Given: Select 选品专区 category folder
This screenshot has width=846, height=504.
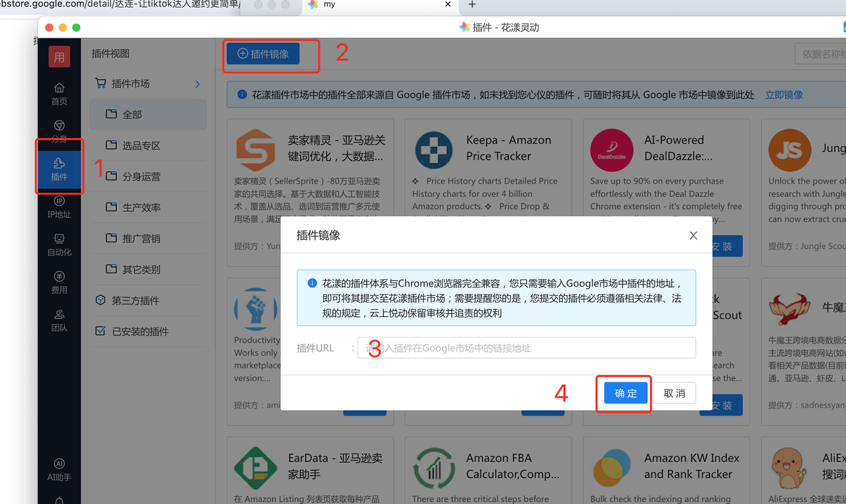Looking at the screenshot, I should click(x=148, y=145).
